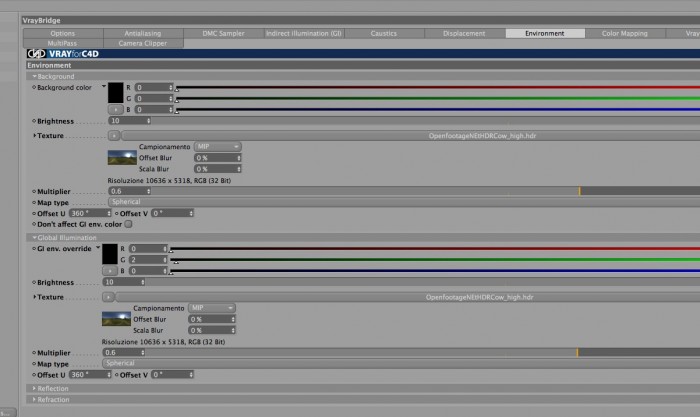
Task: Open Global Illumination texture file OpenfootageNEtHDRCow_high.hdr
Action: tap(408, 297)
